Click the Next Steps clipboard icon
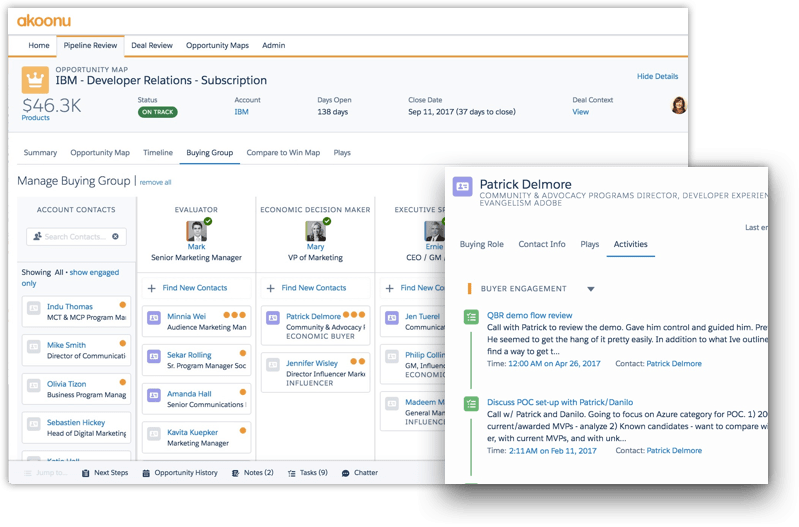 [x=86, y=473]
